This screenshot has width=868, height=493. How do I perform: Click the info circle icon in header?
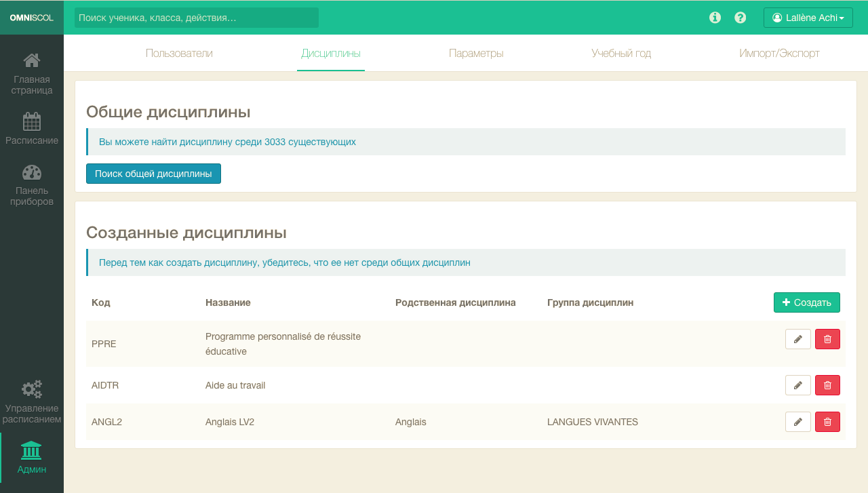pos(715,18)
